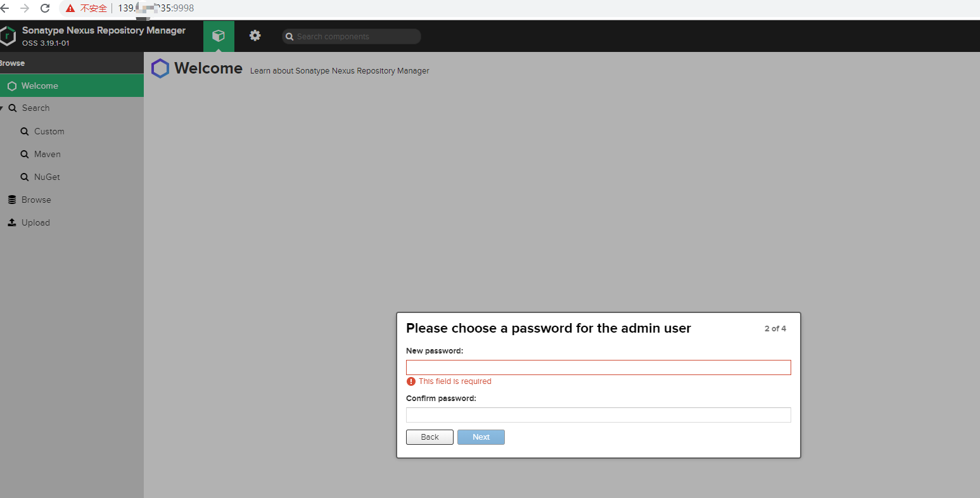This screenshot has height=498, width=980.
Task: Click the 'OSS 3.19.1-01' version text
Action: 46,43
